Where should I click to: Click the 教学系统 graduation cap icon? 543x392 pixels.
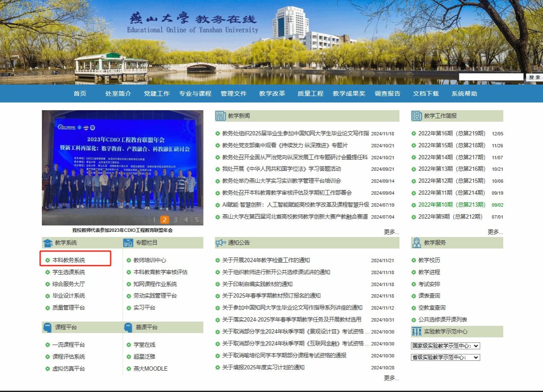point(47,243)
